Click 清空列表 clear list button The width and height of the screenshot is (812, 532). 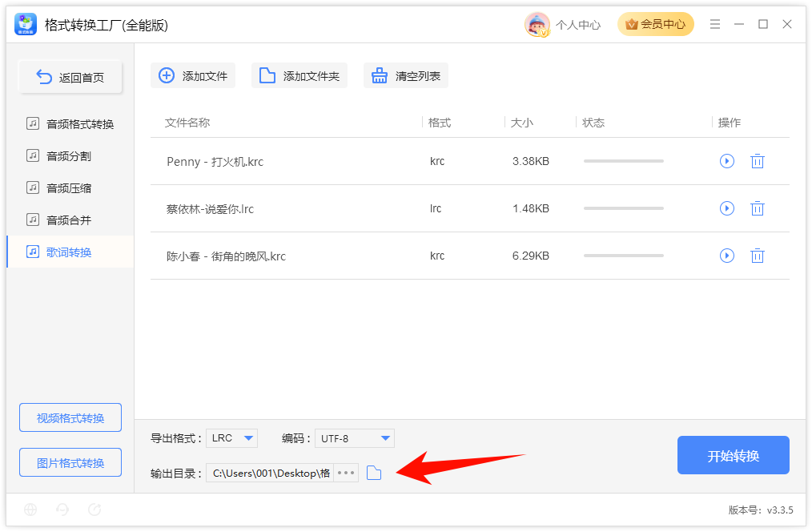pyautogui.click(x=406, y=75)
